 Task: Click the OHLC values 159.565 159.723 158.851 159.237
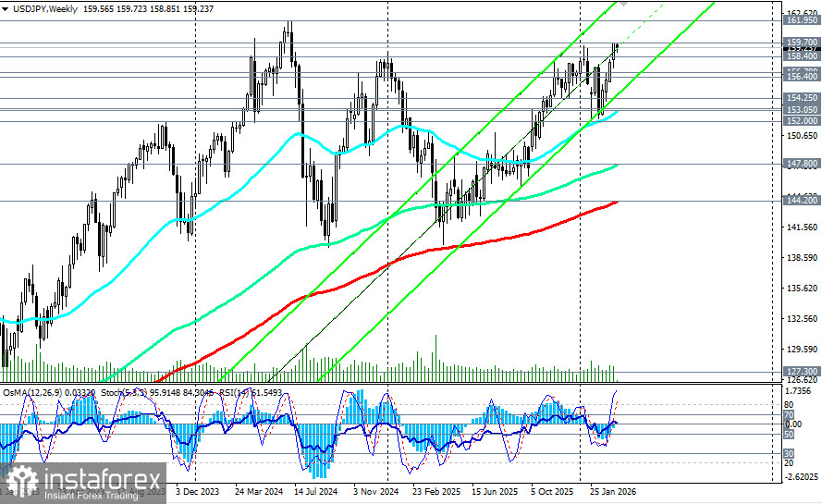148,9
